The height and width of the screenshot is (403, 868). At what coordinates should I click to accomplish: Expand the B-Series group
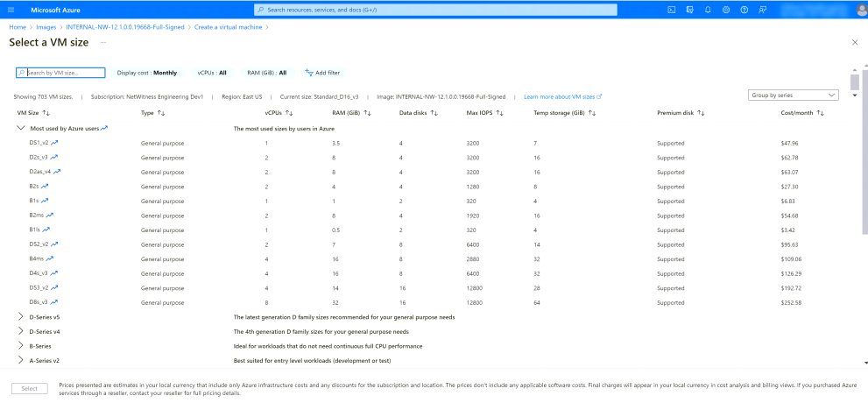[21, 346]
